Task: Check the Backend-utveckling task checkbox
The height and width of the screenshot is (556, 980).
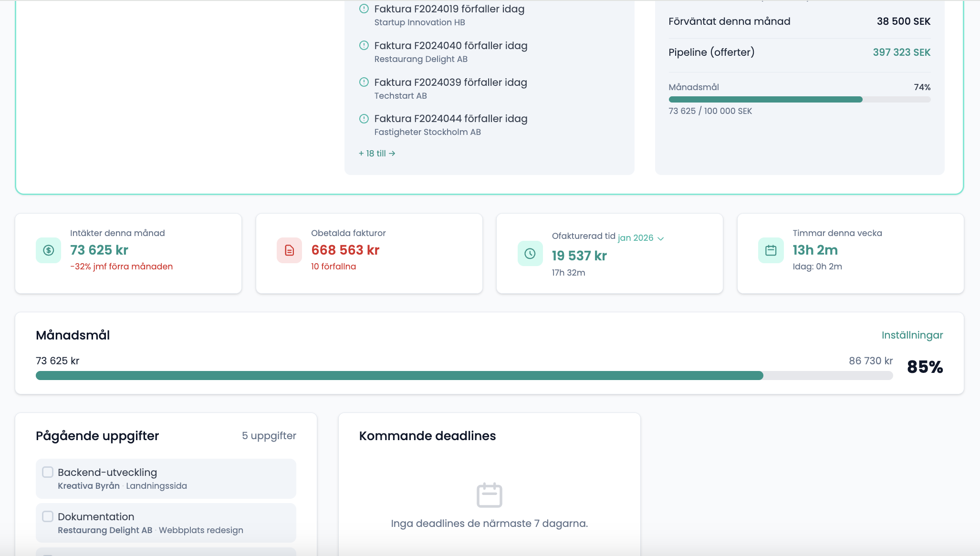Action: 48,472
